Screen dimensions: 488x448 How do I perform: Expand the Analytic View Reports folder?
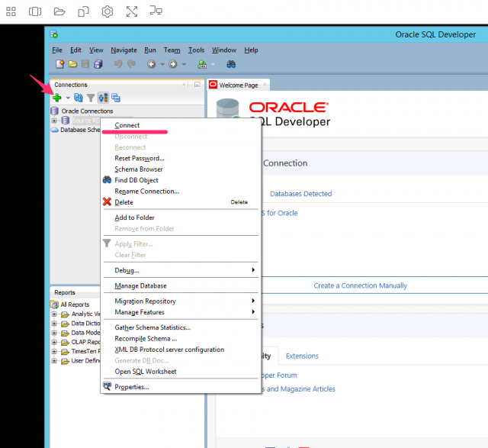[54, 314]
